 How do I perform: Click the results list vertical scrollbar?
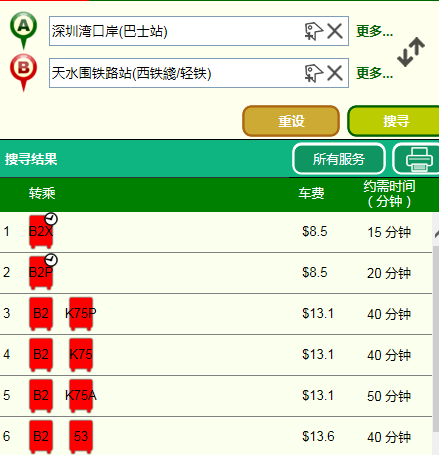coord(435,333)
